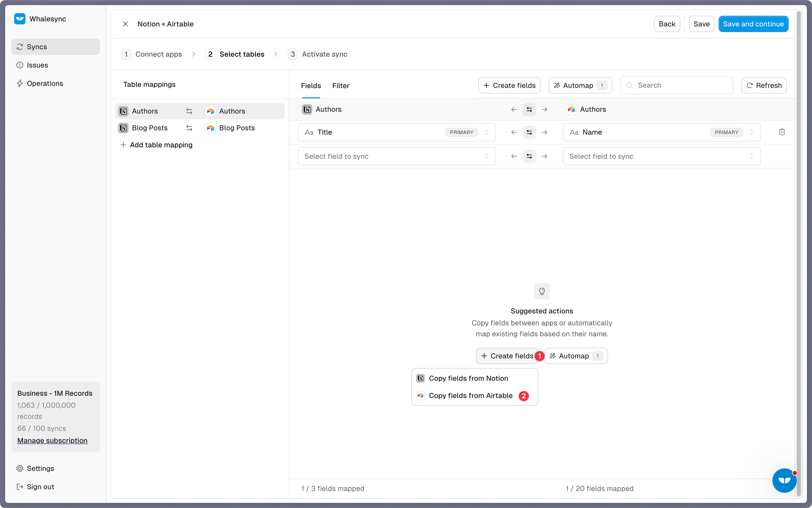Screen dimensions: 812x508
Task: Close the Notion × Airtable sync editor
Action: (x=125, y=24)
